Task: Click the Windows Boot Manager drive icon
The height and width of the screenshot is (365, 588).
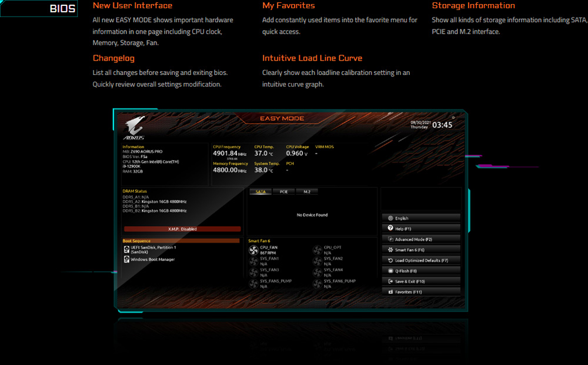Action: pyautogui.click(x=126, y=260)
